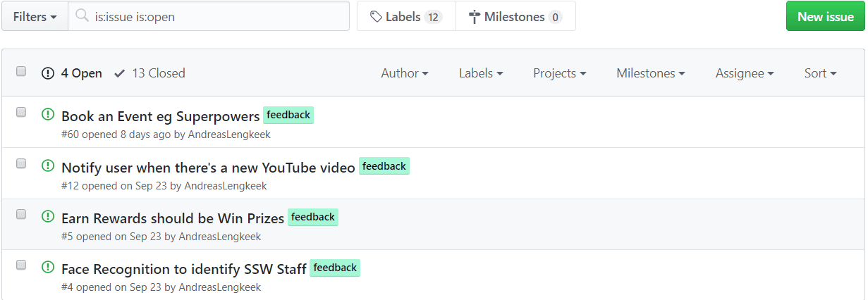Click open-issue icon for Book an Event
Viewport: 868px width, 300px height.
48,114
